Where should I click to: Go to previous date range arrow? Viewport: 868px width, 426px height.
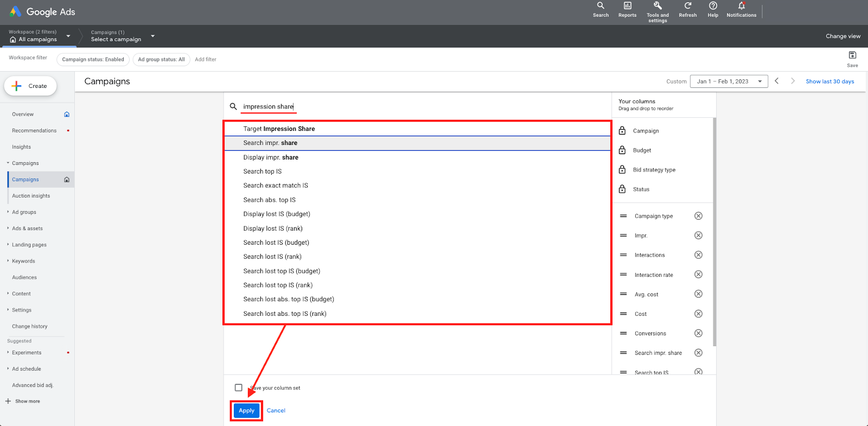pos(777,81)
